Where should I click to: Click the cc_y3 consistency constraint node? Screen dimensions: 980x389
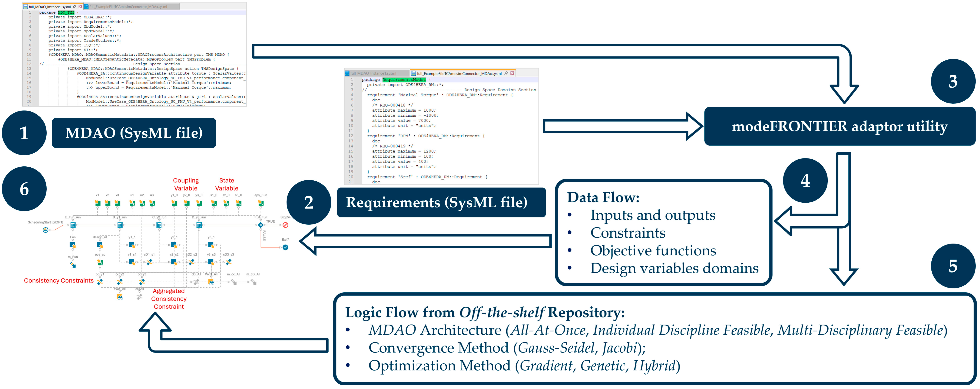[x=142, y=282]
